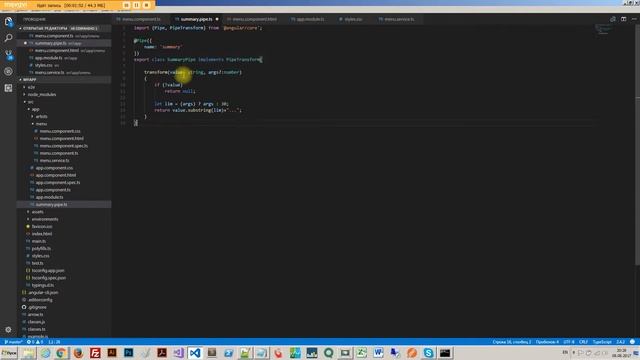Click the recorder stop button
The image size is (640, 360).
click(146, 5)
